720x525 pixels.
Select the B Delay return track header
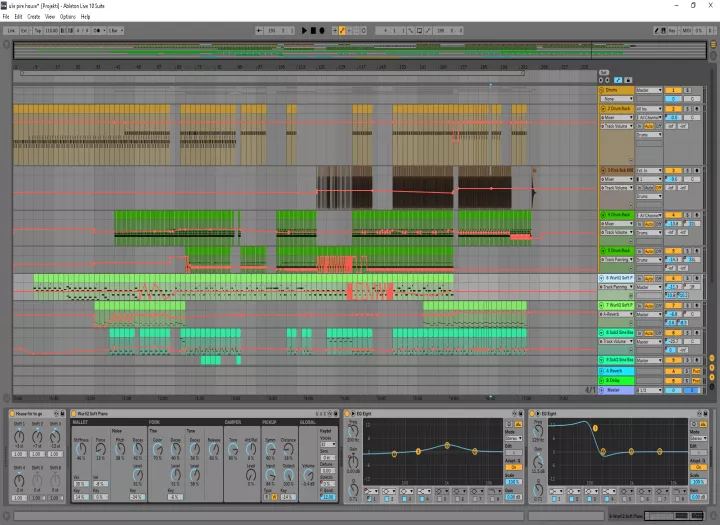click(617, 381)
